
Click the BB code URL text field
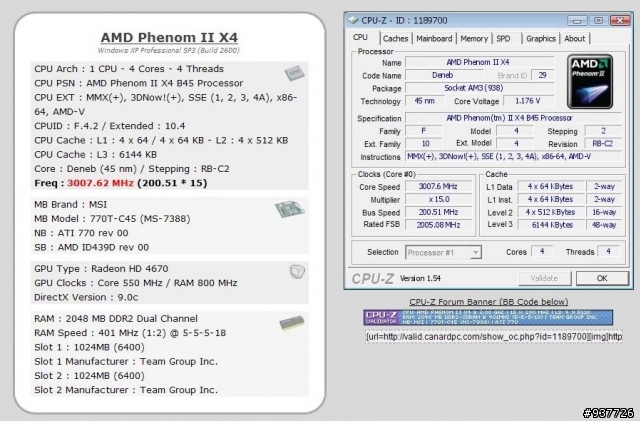pos(493,337)
